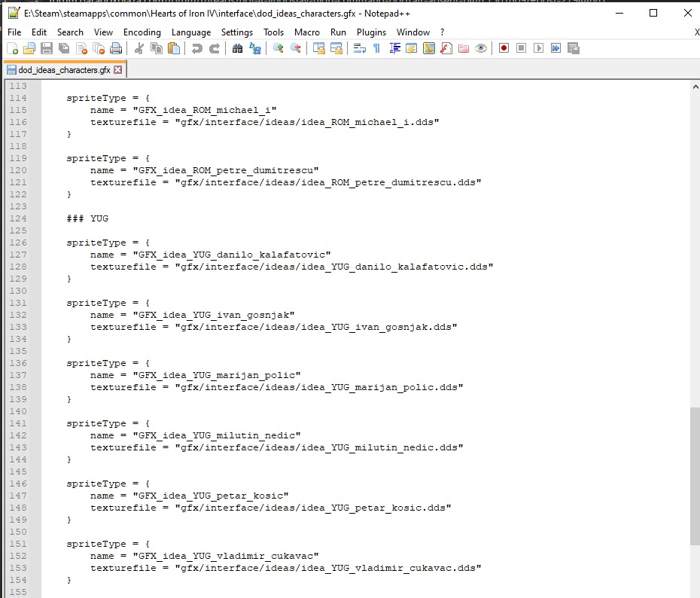Click the Print toolbar icon

point(116,48)
